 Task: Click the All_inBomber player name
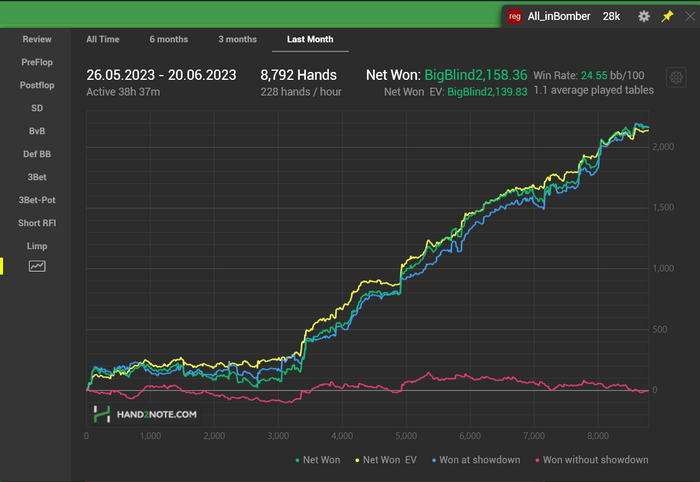[x=559, y=17]
